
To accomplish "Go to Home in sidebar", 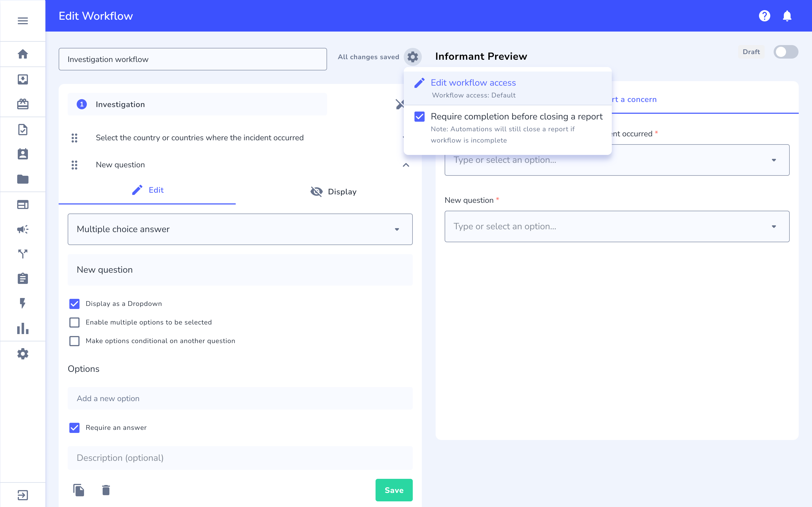I will click(x=23, y=54).
